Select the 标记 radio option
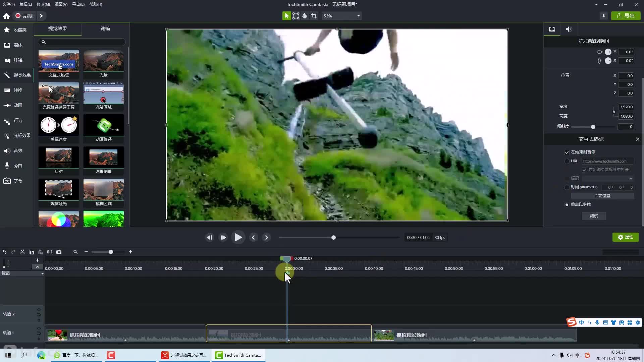This screenshot has height=362, width=644. coord(567,178)
